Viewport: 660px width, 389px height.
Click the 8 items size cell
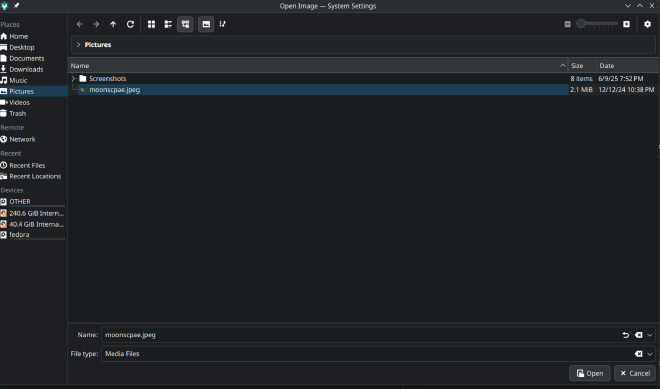point(581,79)
